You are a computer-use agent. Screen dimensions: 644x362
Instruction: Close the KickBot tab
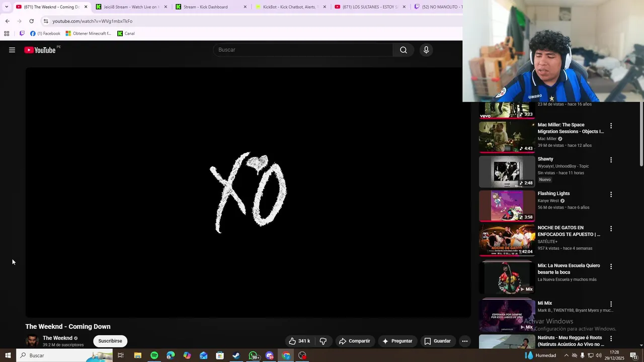(325, 7)
